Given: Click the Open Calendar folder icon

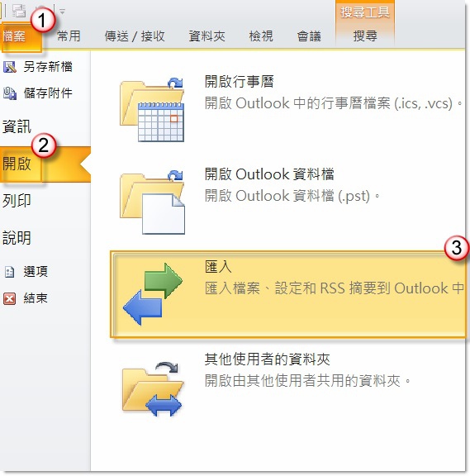Looking at the screenshot, I should click(x=152, y=109).
